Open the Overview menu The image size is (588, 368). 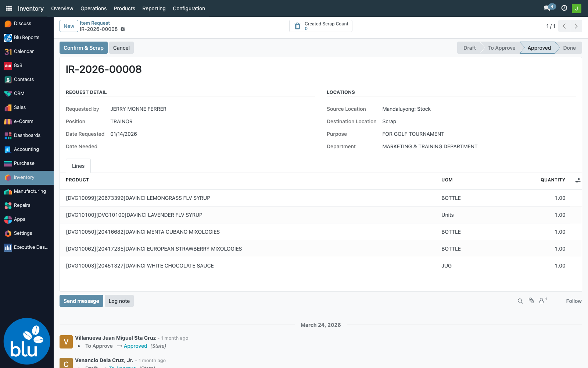click(x=62, y=8)
